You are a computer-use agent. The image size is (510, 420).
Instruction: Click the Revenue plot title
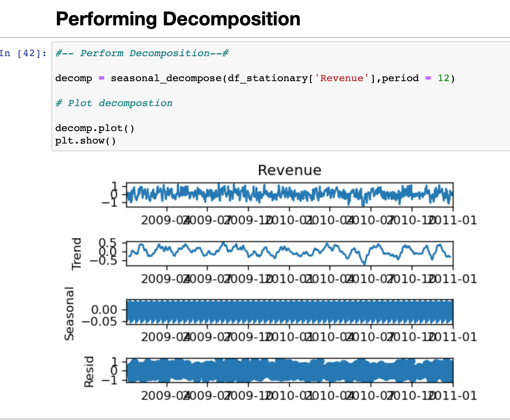pos(289,170)
